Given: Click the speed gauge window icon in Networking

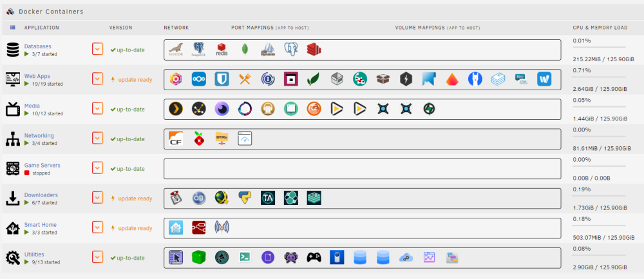Looking at the screenshot, I should click(245, 139).
